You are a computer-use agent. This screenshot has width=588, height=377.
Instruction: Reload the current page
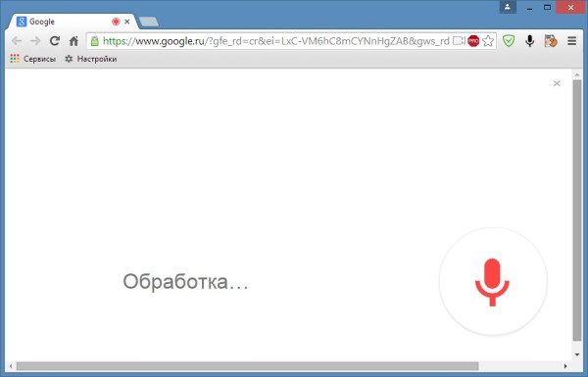tap(55, 41)
